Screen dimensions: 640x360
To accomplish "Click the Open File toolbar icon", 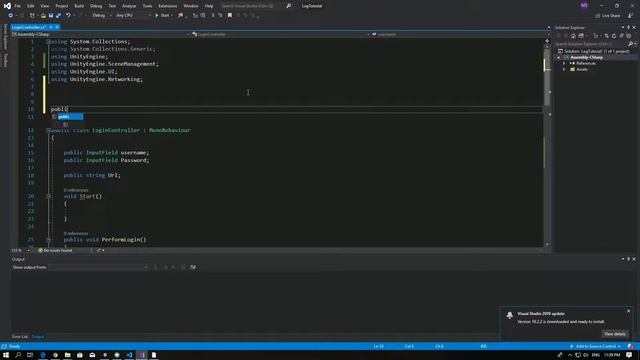I will (x=43, y=16).
